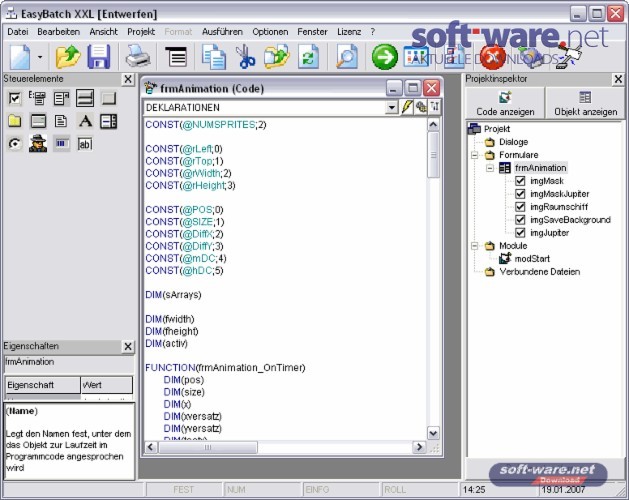The width and height of the screenshot is (629, 500).
Task: Click the red circle X icon
Action: click(493, 57)
